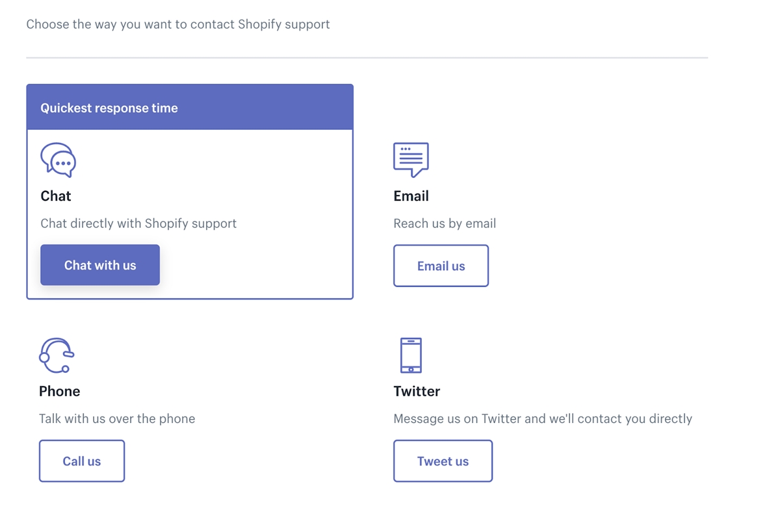780x532 pixels.
Task: Select the Call us button
Action: 82,461
